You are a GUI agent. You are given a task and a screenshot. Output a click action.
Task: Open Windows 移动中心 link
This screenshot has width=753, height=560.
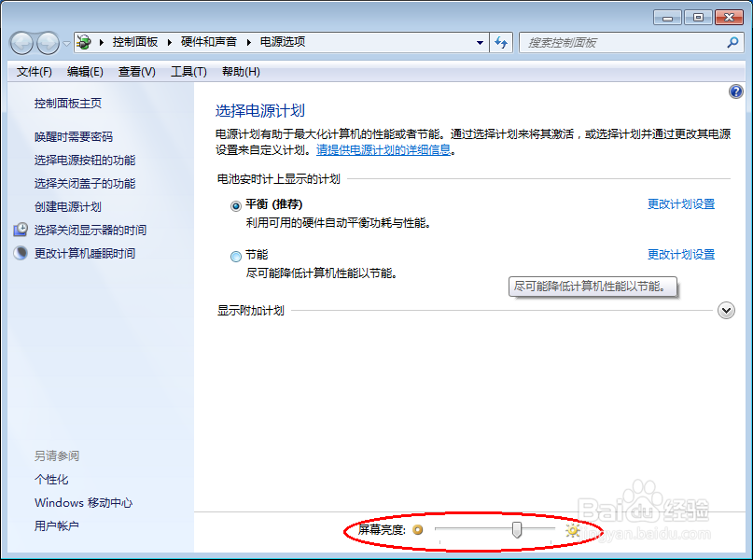pos(84,503)
